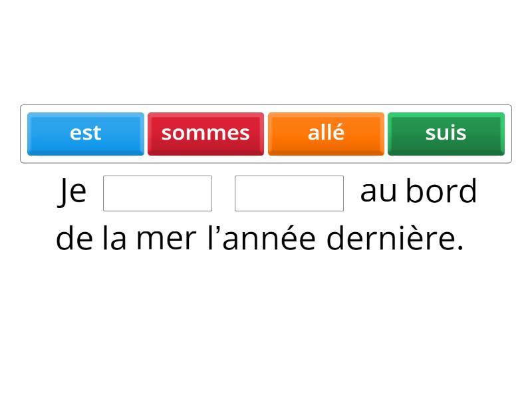
Task: Select the green word tile "suis"
Action: (x=445, y=133)
